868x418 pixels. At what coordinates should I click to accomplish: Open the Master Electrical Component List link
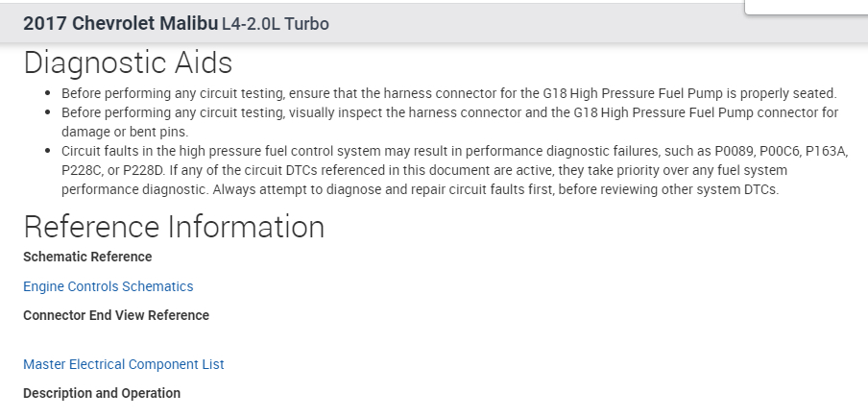pyautogui.click(x=123, y=364)
